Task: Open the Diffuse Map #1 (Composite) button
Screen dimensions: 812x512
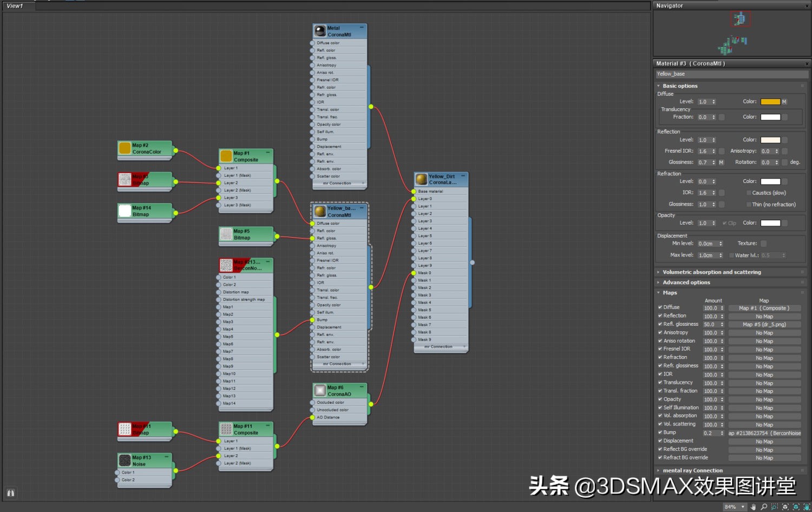Action: click(764, 308)
